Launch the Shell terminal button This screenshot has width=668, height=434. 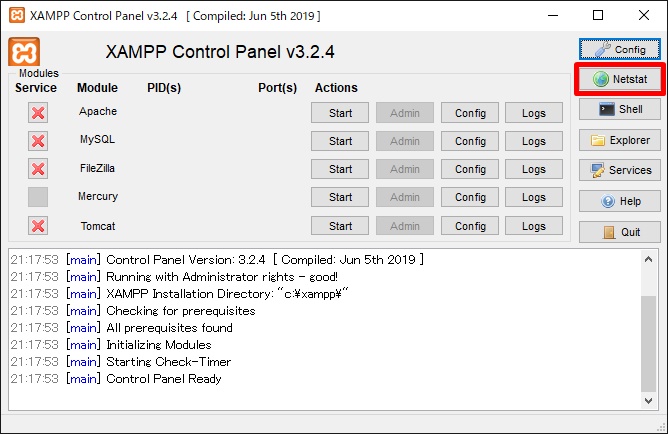pyautogui.click(x=619, y=109)
